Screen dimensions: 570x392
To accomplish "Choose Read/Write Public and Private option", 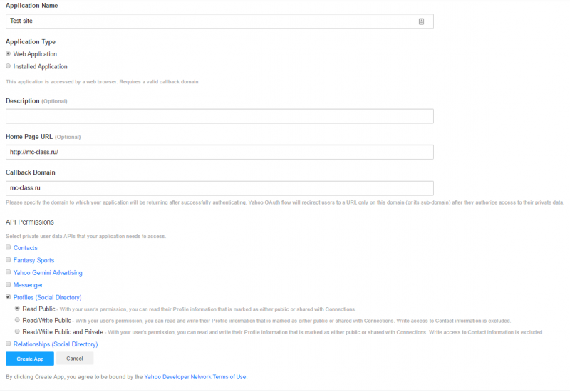I will 17,331.
